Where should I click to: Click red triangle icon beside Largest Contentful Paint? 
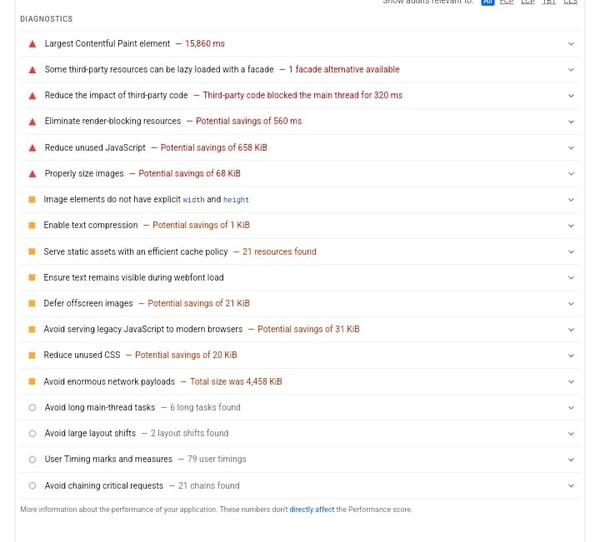[32, 44]
